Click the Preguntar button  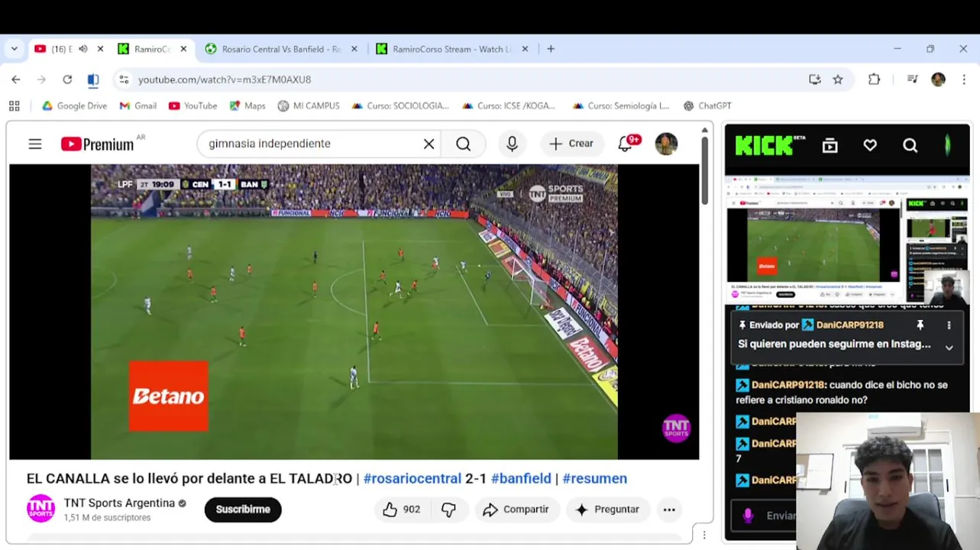coord(608,510)
